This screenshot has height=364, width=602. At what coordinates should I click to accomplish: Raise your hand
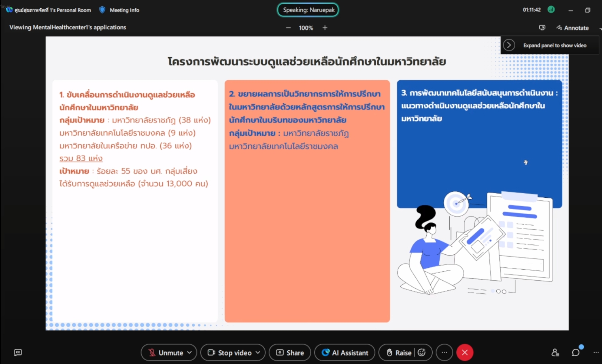click(399, 353)
